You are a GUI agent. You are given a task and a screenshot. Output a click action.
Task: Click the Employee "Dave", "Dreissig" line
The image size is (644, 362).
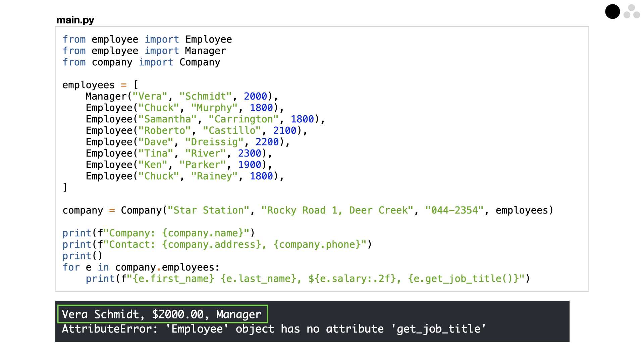[188, 142]
